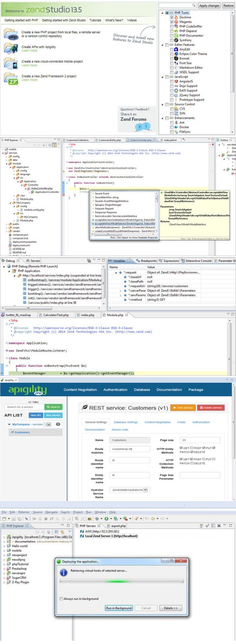The width and height of the screenshot is (236, 644).
Task: Open the Refactor menu
Action: coord(24,512)
